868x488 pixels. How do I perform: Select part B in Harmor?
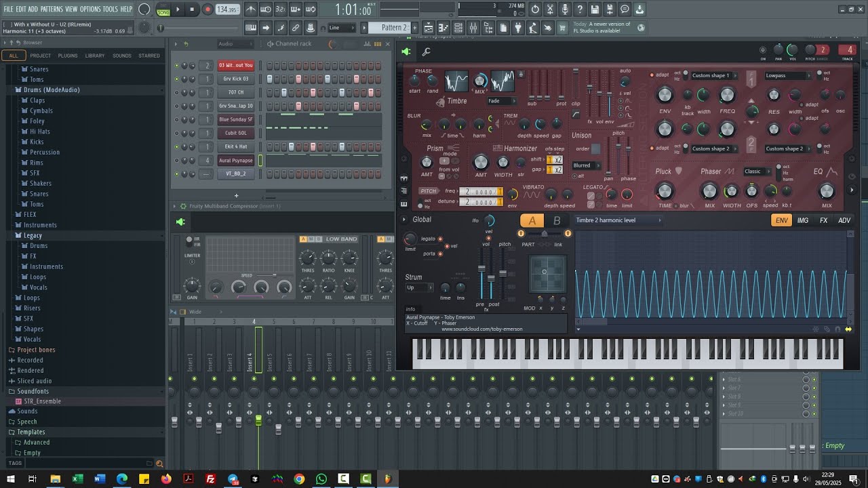click(x=557, y=220)
